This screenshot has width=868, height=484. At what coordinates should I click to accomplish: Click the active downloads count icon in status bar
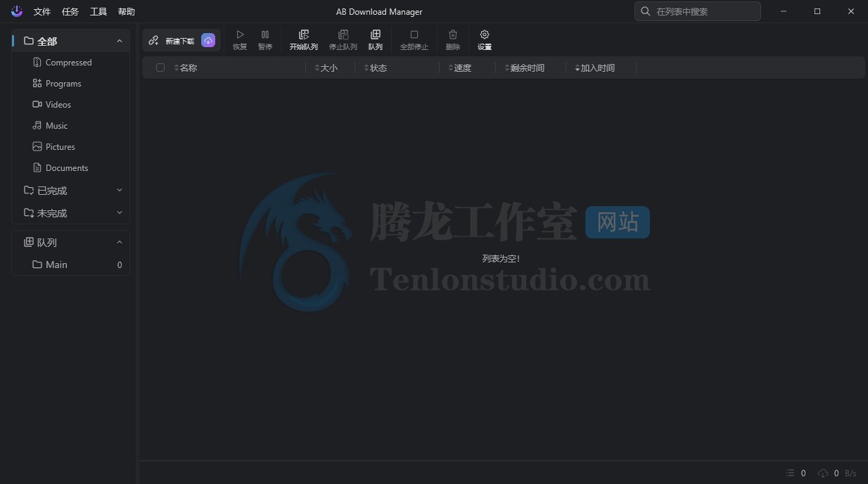coord(790,473)
